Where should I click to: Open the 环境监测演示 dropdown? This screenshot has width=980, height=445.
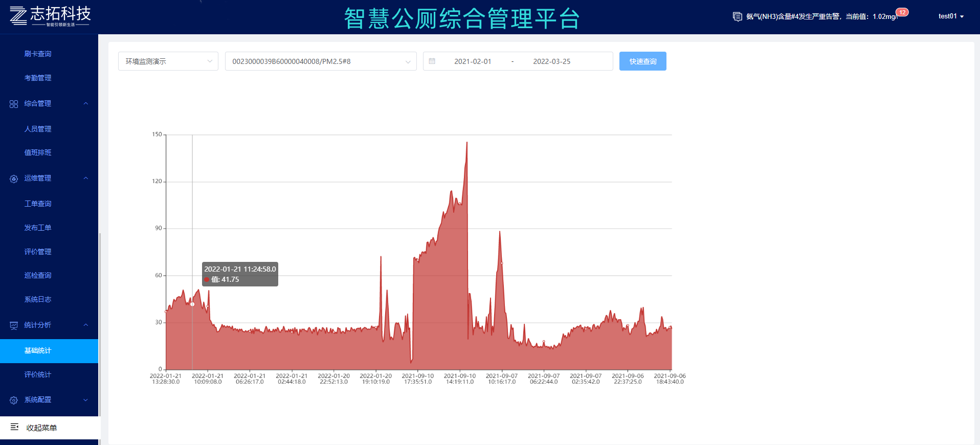pyautogui.click(x=168, y=61)
